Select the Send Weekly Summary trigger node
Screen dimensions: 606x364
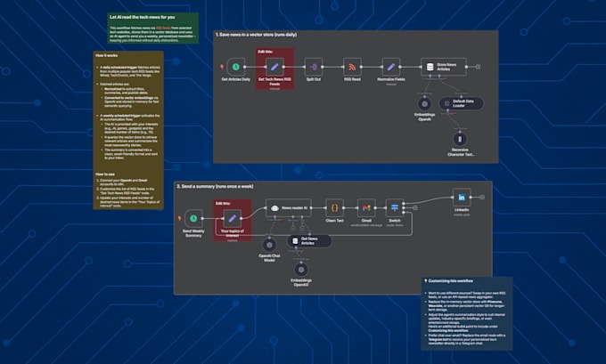193,219
